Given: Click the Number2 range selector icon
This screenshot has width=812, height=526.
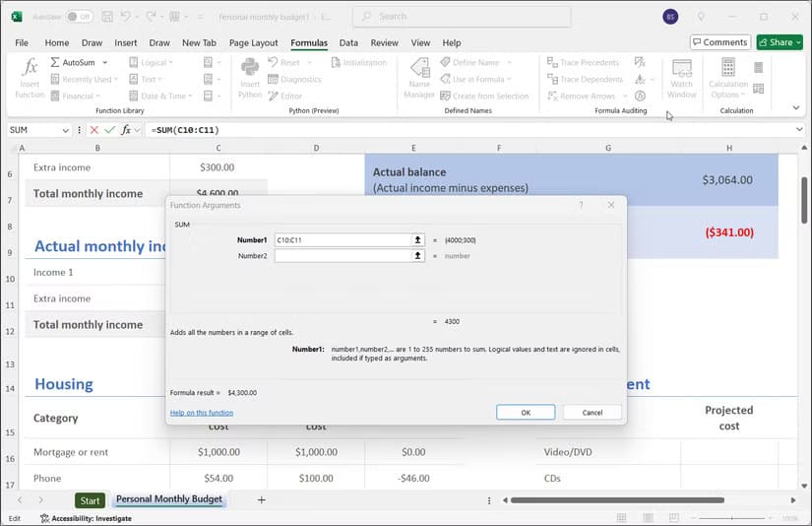Looking at the screenshot, I should tap(418, 256).
